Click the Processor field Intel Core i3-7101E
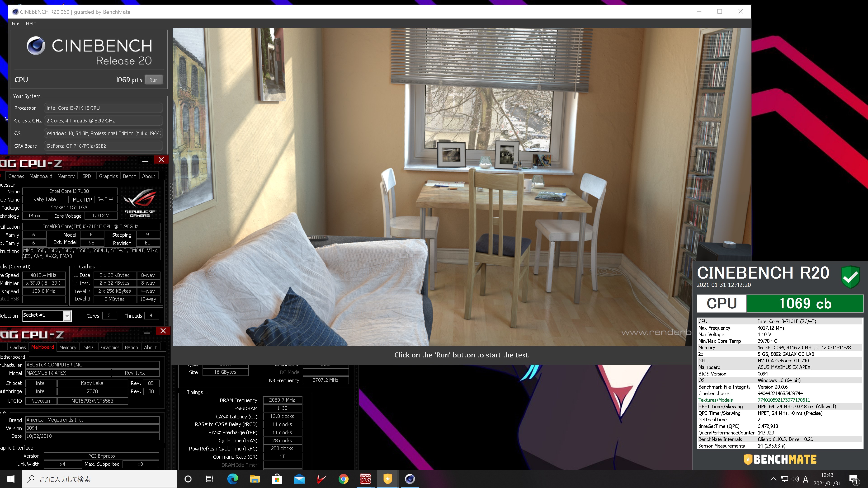Viewport: 868px width, 488px height. [104, 108]
